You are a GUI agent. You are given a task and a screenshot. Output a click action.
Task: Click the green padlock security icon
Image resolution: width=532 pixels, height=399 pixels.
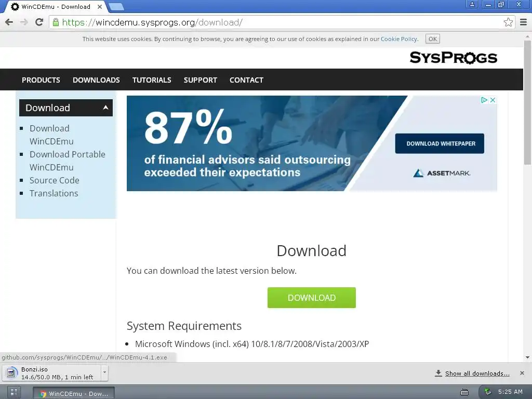(x=56, y=22)
